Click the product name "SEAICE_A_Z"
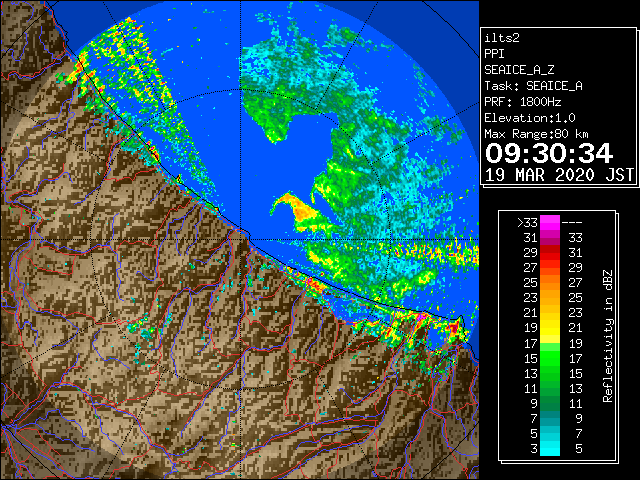Viewport: 640px width, 480px height. [x=519, y=70]
